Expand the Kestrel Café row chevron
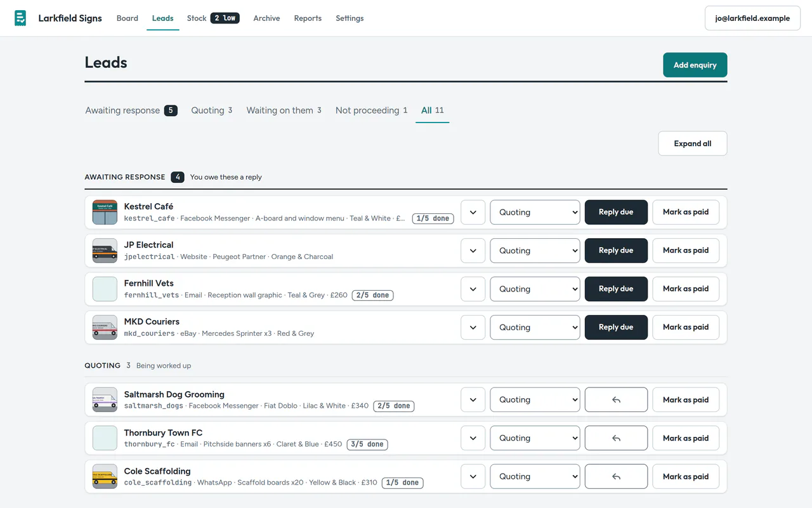This screenshot has height=508, width=812. click(473, 212)
